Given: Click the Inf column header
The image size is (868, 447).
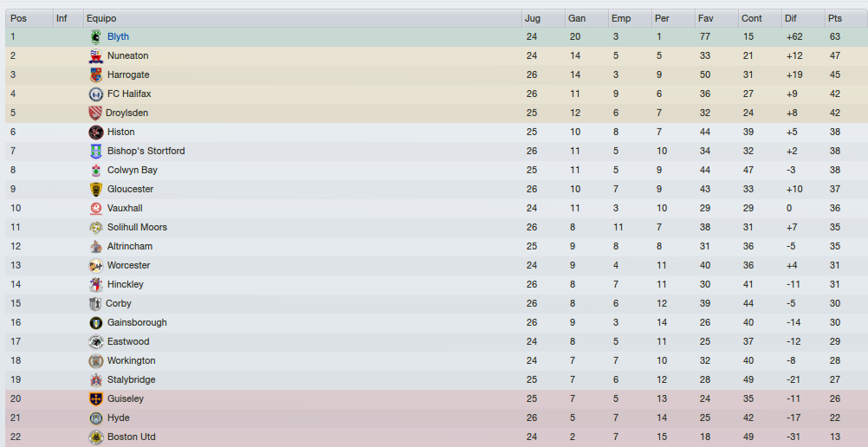Looking at the screenshot, I should 68,18.
